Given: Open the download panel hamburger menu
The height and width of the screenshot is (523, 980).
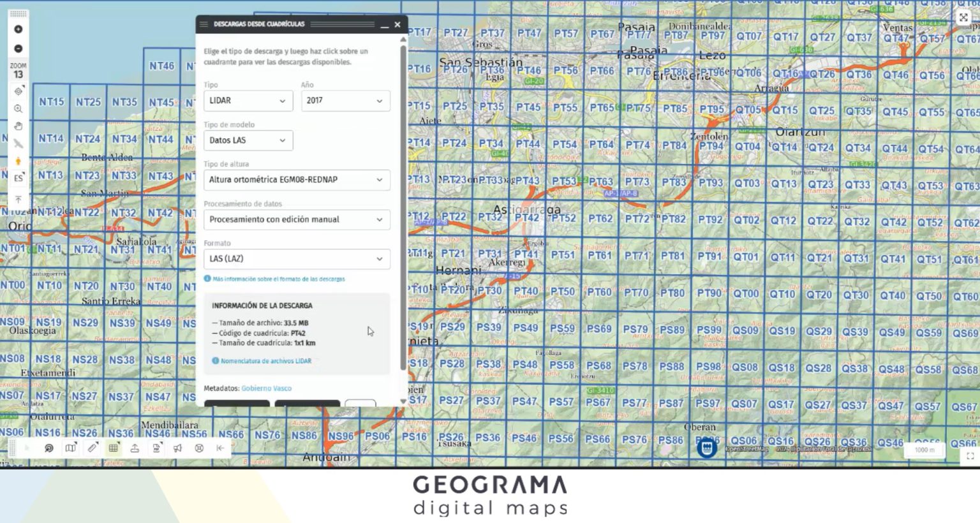Looking at the screenshot, I should (204, 24).
